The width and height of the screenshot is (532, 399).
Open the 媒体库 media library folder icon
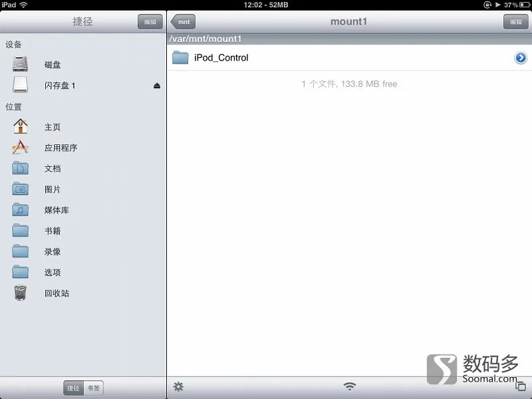[x=21, y=209]
